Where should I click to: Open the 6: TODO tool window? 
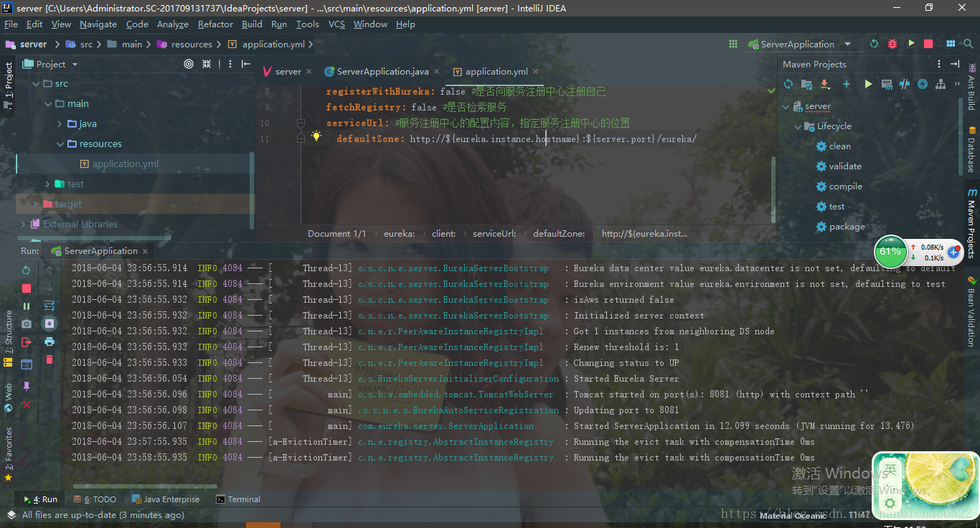click(x=95, y=499)
